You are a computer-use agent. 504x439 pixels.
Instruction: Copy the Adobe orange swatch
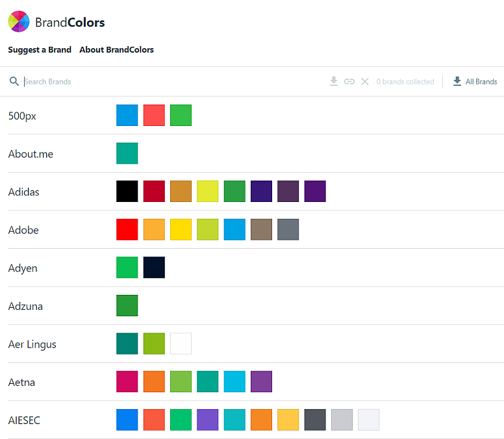click(154, 229)
